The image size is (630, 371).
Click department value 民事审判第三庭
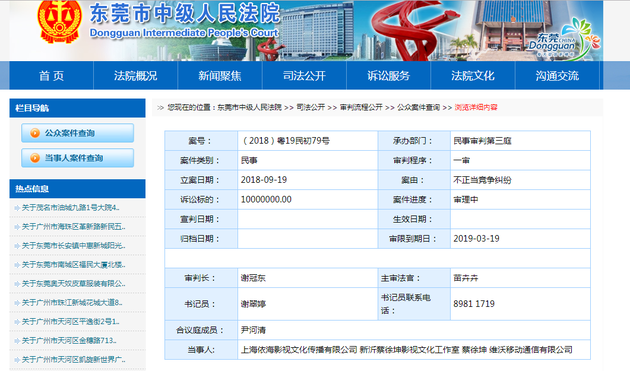[483, 141]
